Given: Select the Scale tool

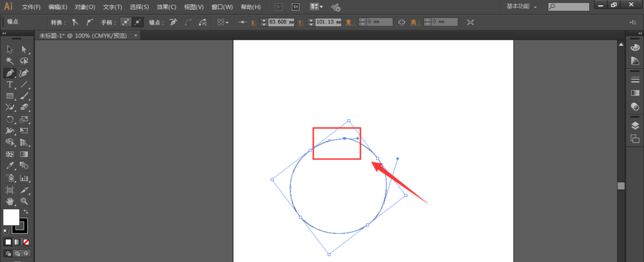Looking at the screenshot, I should (x=24, y=120).
